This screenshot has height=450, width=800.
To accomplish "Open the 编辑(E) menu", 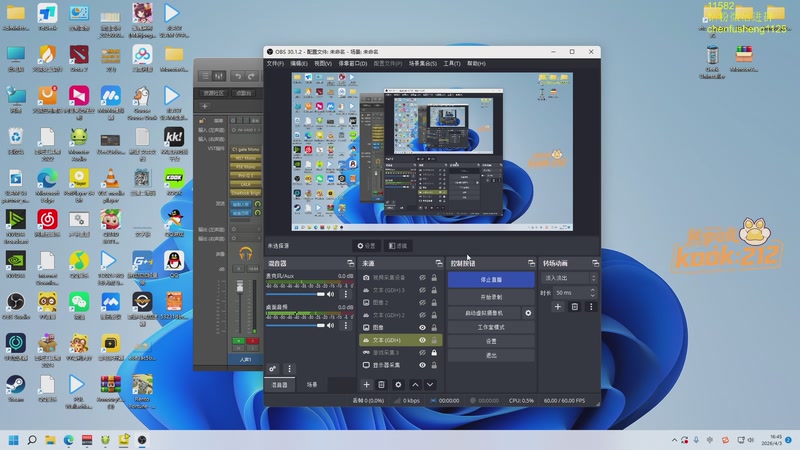I will 299,64.
